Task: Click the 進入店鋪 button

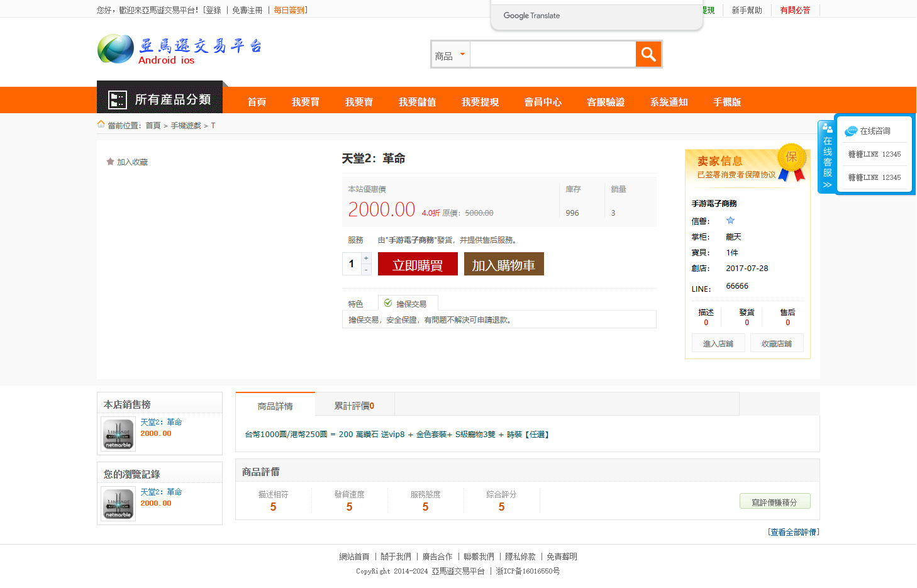Action: pos(718,343)
